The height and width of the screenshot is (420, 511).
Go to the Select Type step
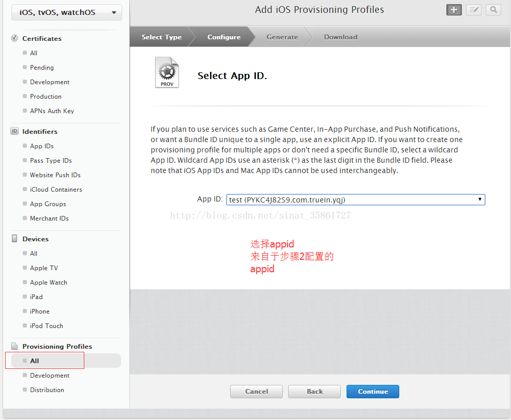click(x=161, y=37)
